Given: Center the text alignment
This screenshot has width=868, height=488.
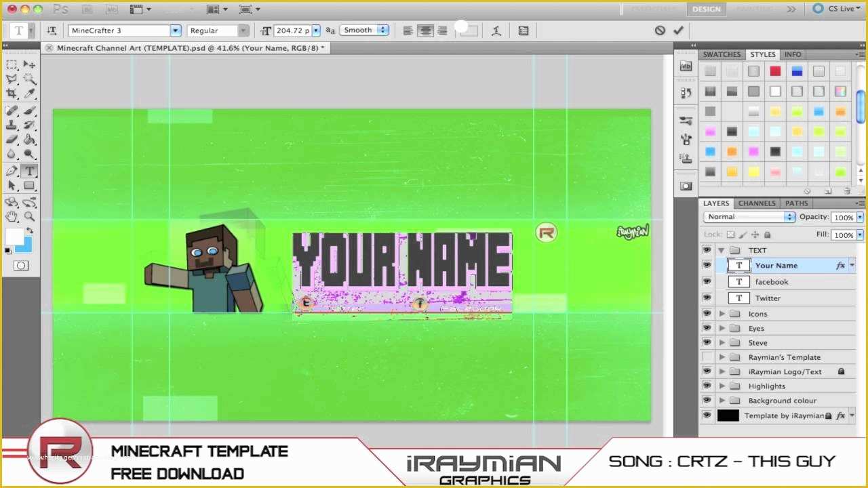Looking at the screenshot, I should (x=425, y=30).
